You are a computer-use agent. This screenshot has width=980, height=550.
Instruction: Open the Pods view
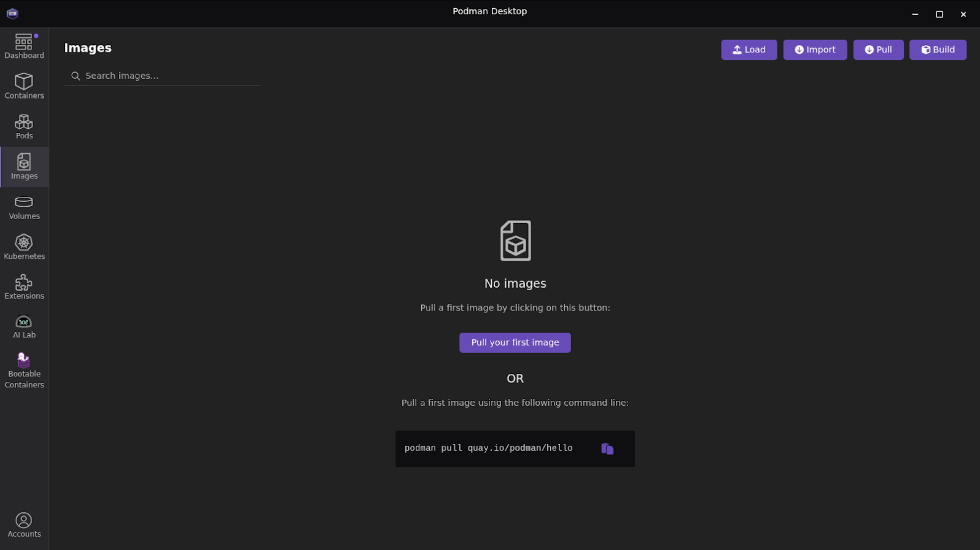click(24, 127)
